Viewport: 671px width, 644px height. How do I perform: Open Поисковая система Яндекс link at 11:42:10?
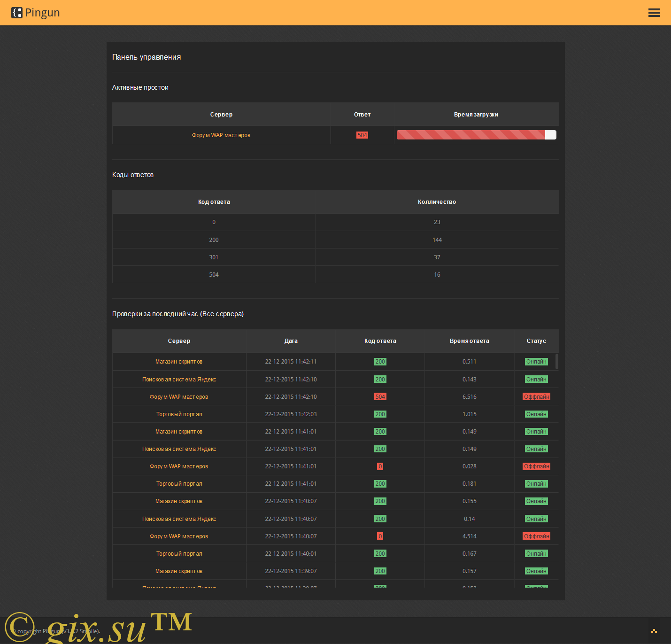179,380
